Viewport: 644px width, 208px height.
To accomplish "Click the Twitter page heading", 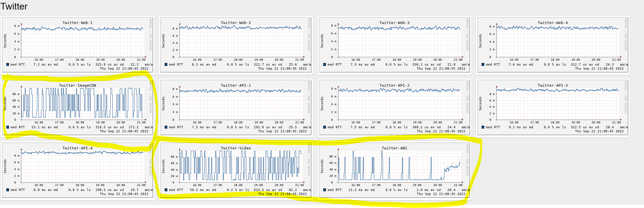I will tap(14, 6).
